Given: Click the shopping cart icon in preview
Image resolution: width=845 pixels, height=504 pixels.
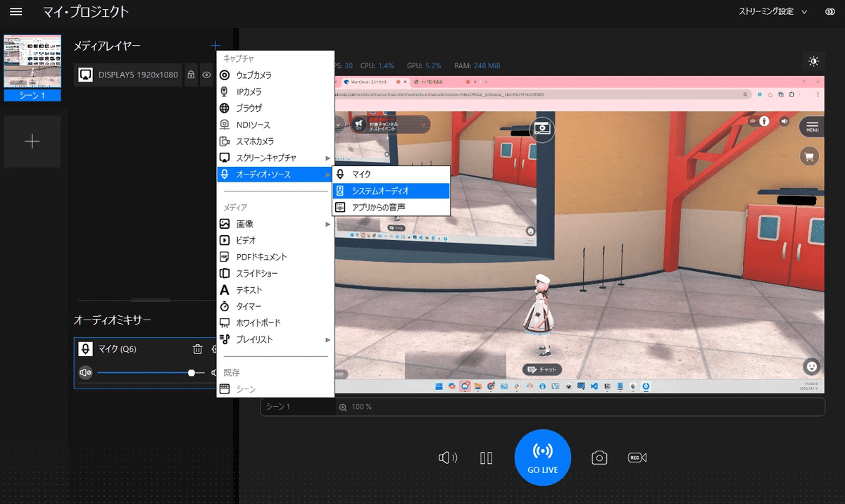Looking at the screenshot, I should point(808,156).
